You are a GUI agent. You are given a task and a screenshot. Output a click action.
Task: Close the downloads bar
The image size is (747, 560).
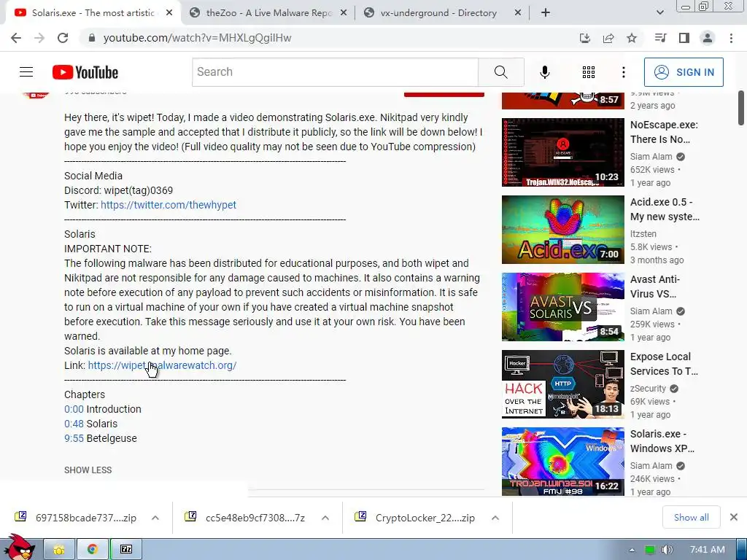734,517
